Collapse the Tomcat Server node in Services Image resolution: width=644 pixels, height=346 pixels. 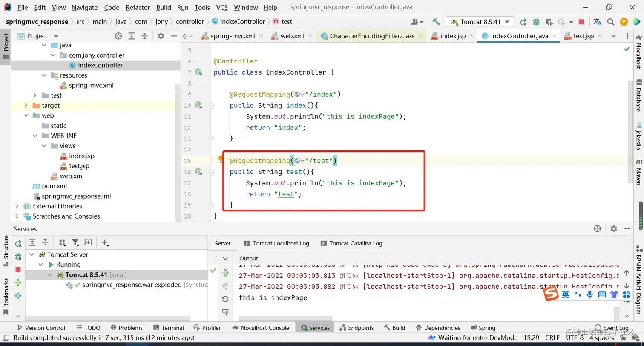coord(32,254)
